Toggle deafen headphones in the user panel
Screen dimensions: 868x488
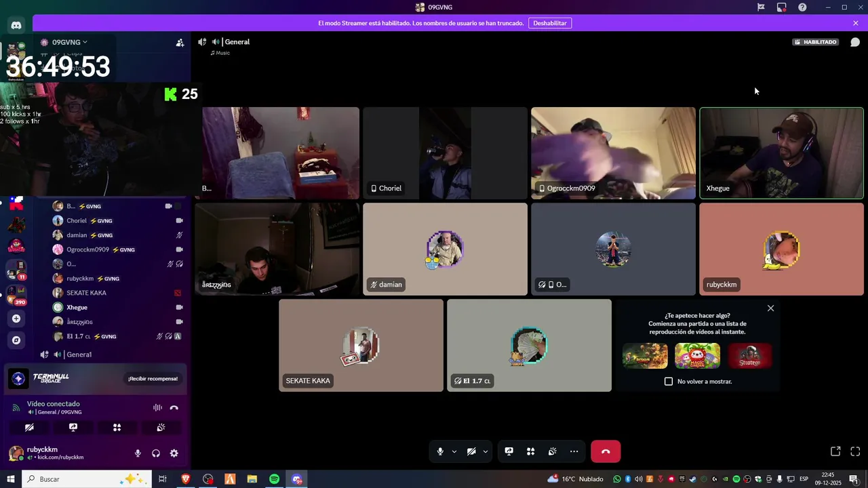(x=156, y=453)
